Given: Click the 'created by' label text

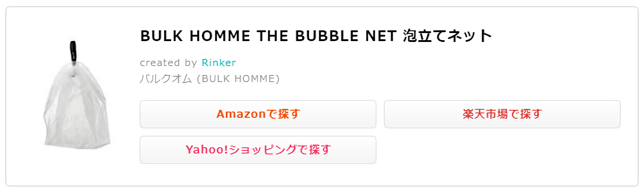Looking at the screenshot, I should [x=169, y=62].
